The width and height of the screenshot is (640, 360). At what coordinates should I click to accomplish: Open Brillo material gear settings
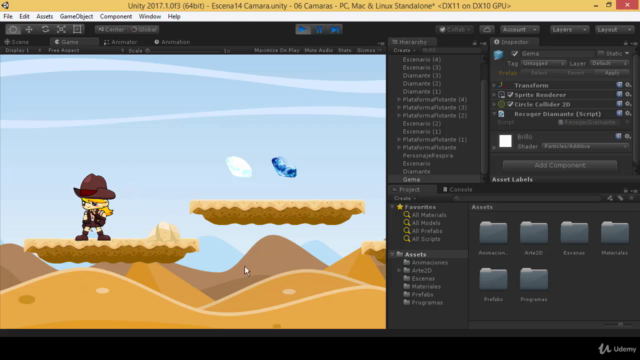[x=628, y=136]
